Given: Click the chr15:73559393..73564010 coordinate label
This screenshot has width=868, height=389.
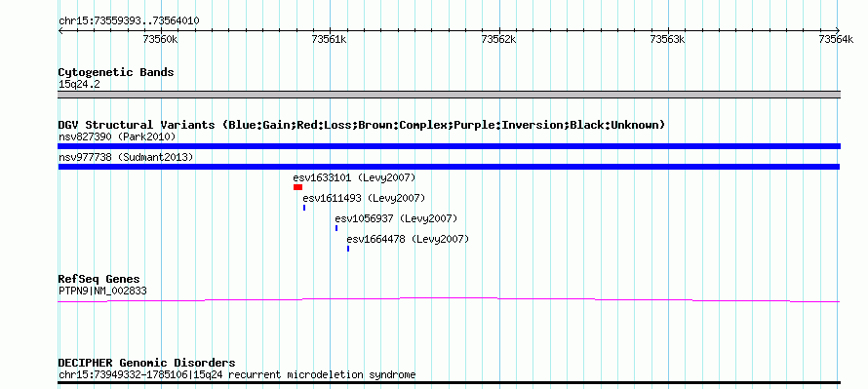Looking at the screenshot, I should [129, 20].
